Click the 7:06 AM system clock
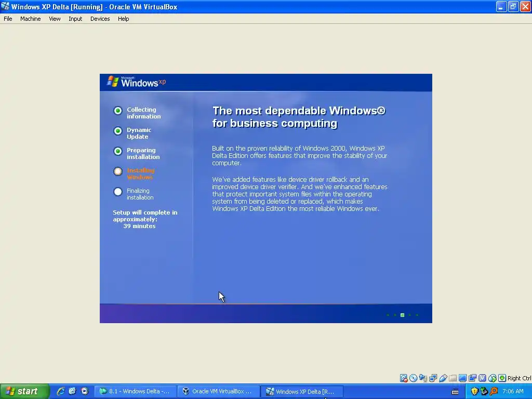 tap(513, 391)
